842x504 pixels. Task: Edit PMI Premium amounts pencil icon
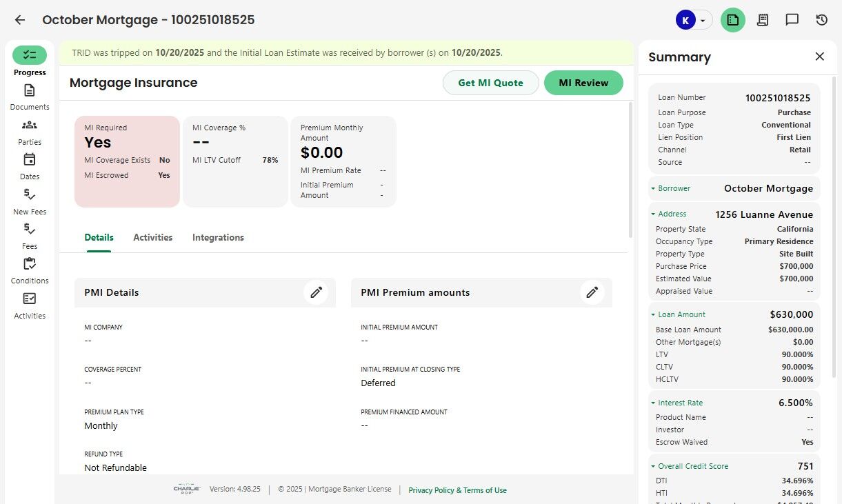592,292
